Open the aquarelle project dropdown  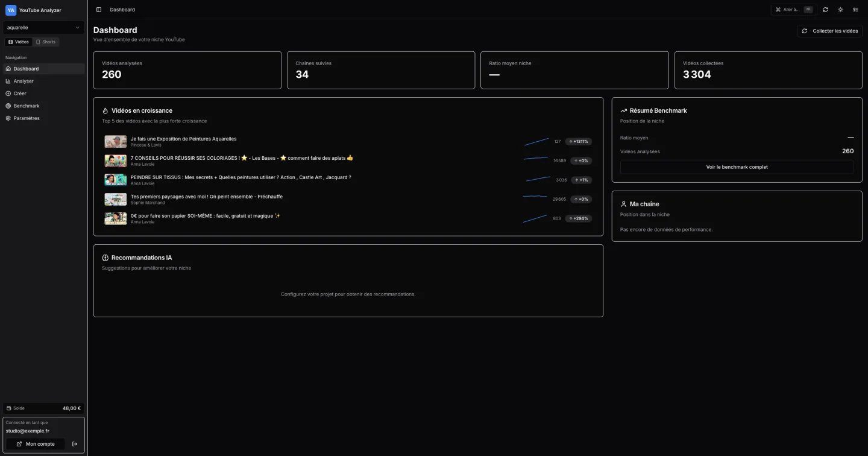point(43,28)
